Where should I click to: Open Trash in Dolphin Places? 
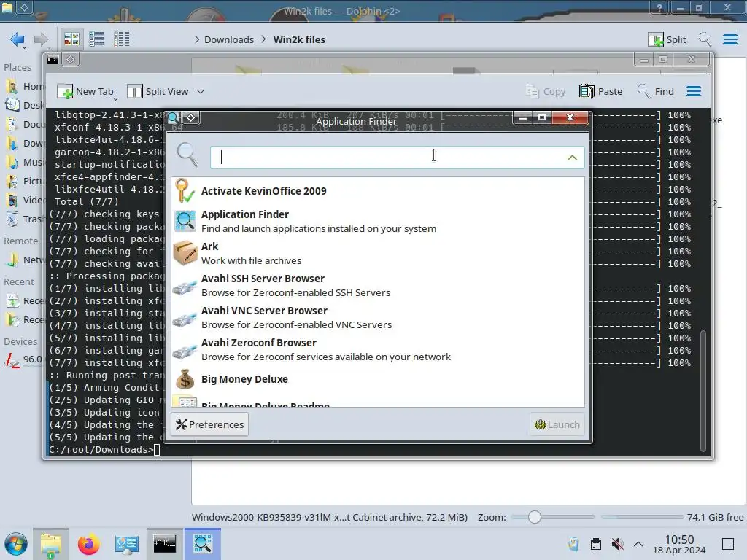tap(24, 219)
